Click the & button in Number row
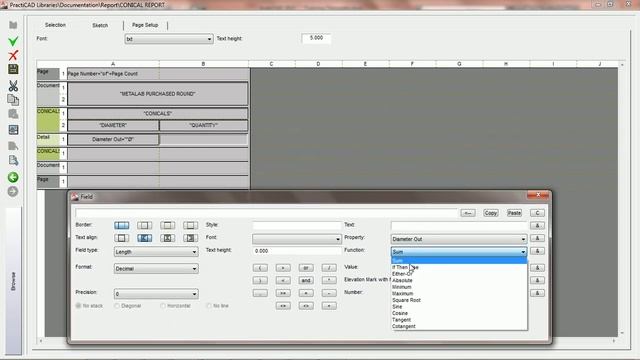The image size is (640, 360). (x=537, y=293)
